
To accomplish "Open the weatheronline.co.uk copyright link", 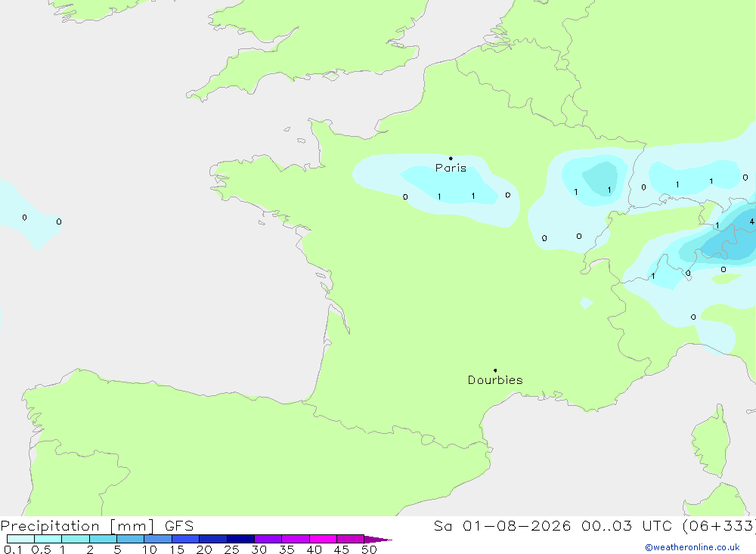I will 692,547.
